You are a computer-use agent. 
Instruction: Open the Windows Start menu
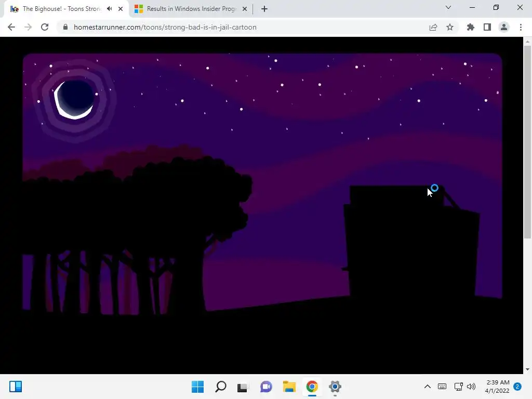pyautogui.click(x=197, y=387)
